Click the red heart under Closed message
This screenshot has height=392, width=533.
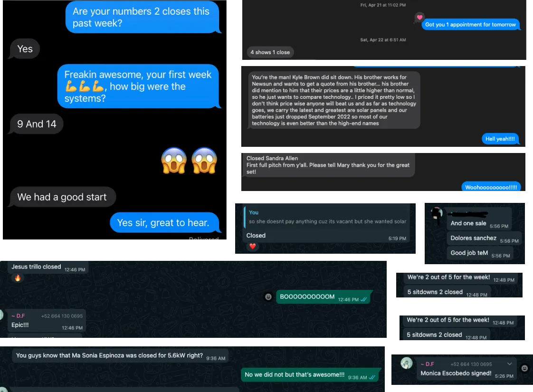coord(253,246)
